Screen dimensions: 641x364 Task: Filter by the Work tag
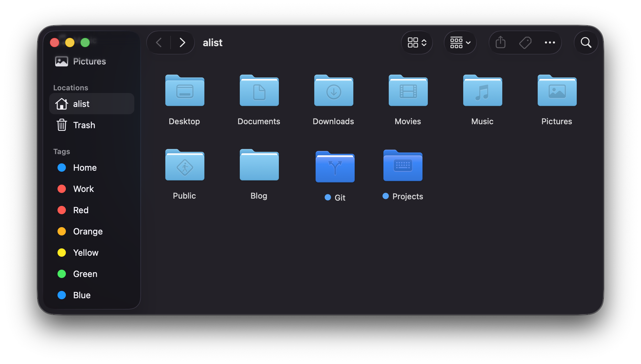[83, 189]
